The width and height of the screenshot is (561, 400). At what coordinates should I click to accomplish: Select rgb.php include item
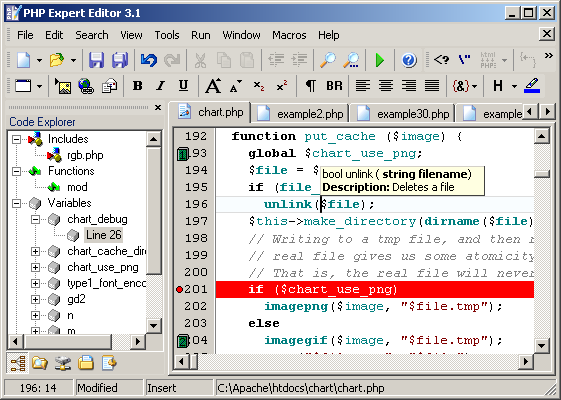tap(85, 155)
